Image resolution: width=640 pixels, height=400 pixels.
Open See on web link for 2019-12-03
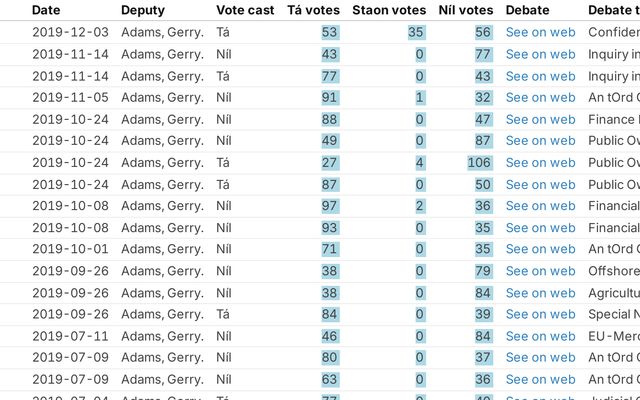pyautogui.click(x=540, y=32)
